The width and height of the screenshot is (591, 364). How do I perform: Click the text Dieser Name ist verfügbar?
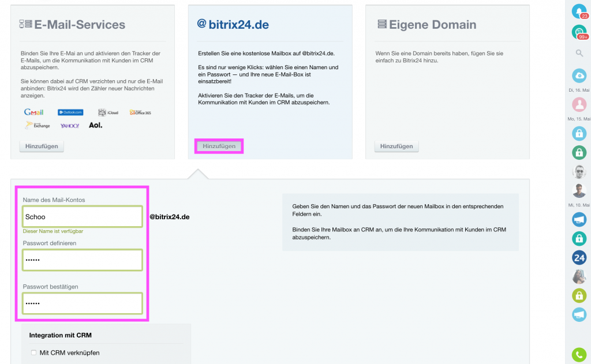pyautogui.click(x=53, y=231)
